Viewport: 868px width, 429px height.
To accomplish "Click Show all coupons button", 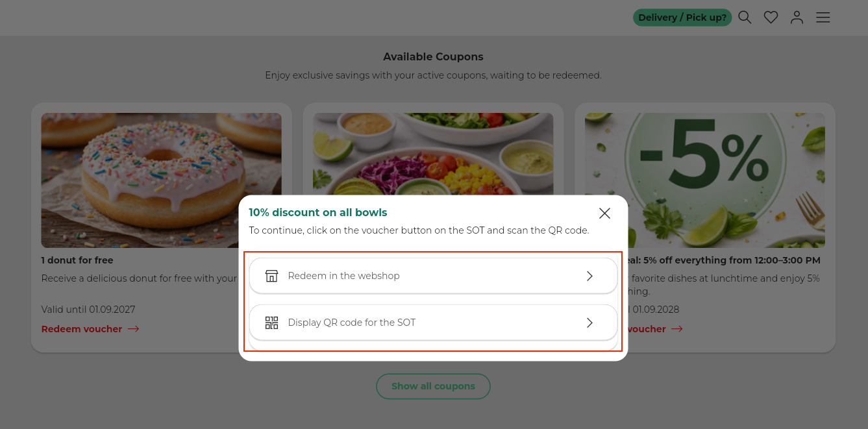I will click(433, 386).
